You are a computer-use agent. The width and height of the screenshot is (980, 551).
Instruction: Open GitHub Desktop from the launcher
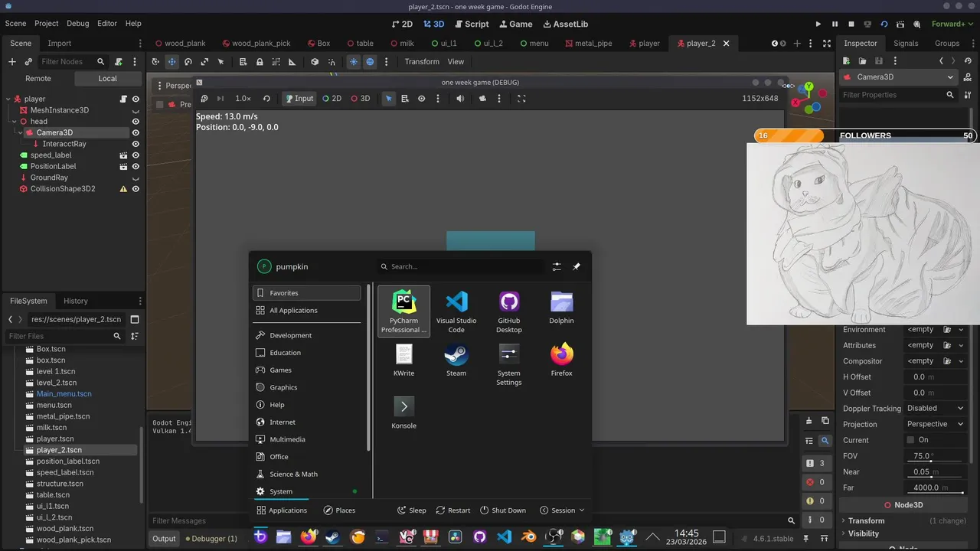tap(509, 311)
